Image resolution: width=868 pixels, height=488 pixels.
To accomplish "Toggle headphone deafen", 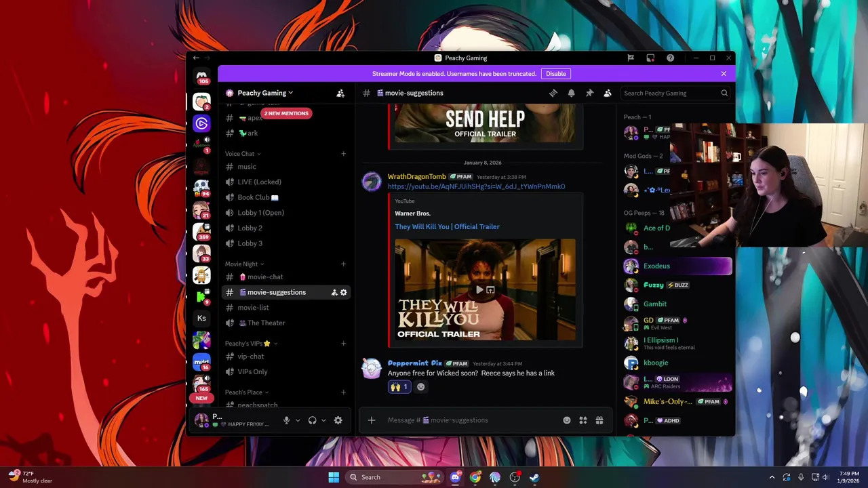I will (x=312, y=420).
